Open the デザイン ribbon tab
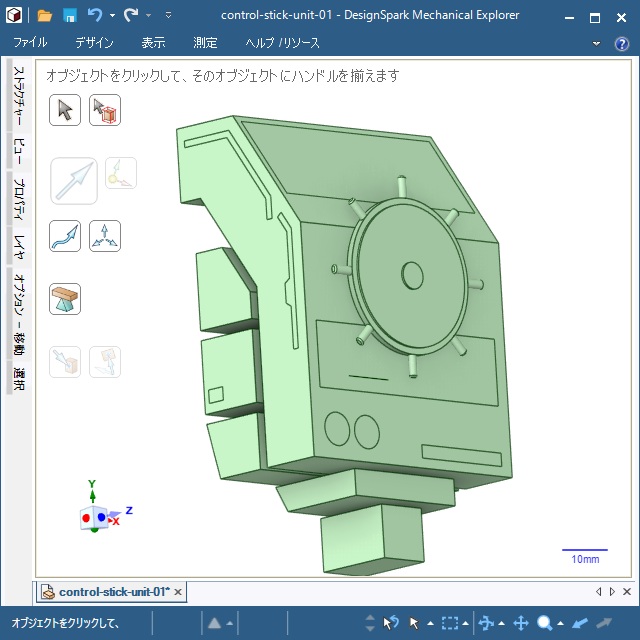The image size is (640, 640). point(94,43)
